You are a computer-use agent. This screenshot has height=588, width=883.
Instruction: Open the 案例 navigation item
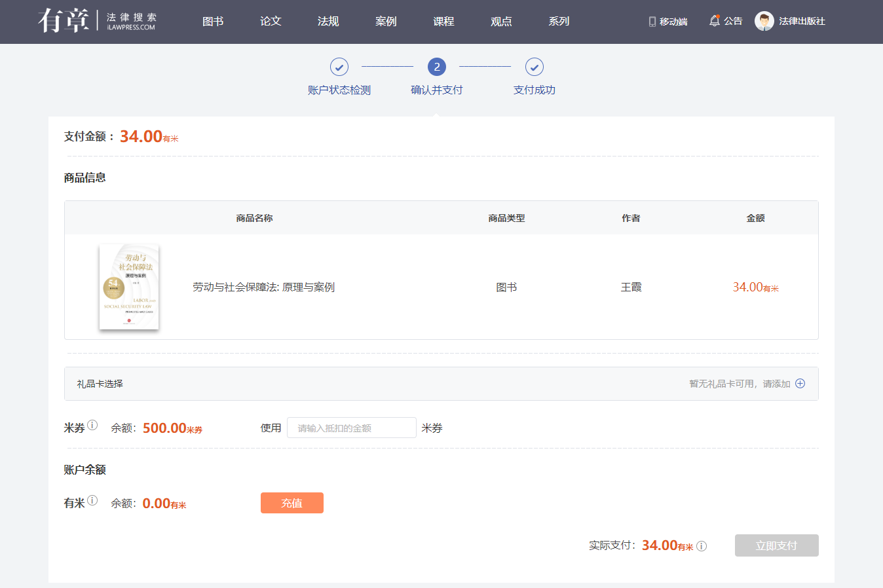386,22
